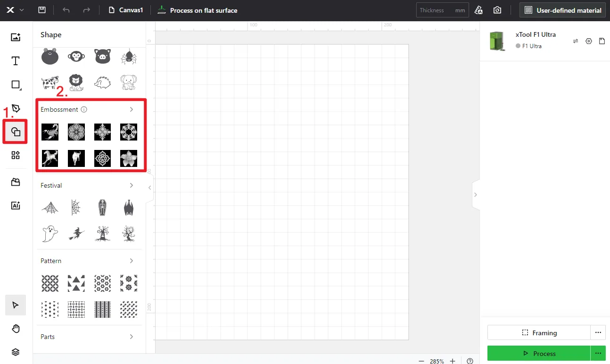The image size is (610, 364).
Task: Switch the connected device
Action: (x=576, y=41)
